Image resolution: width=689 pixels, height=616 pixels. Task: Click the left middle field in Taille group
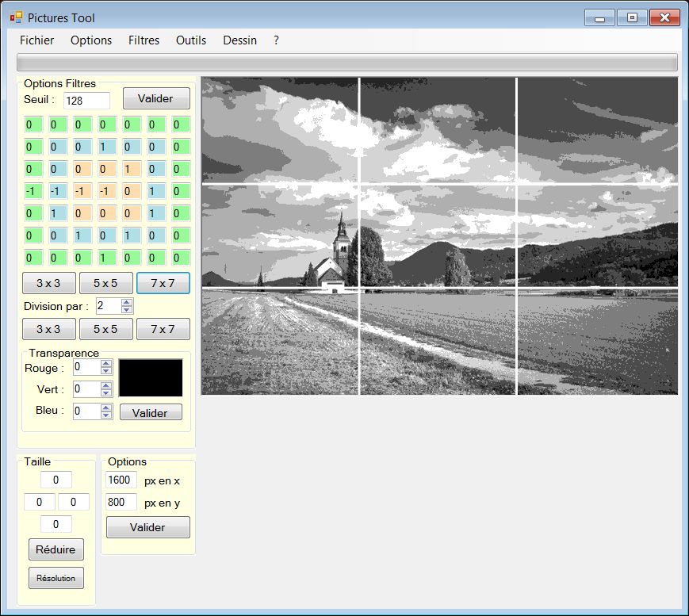39,502
